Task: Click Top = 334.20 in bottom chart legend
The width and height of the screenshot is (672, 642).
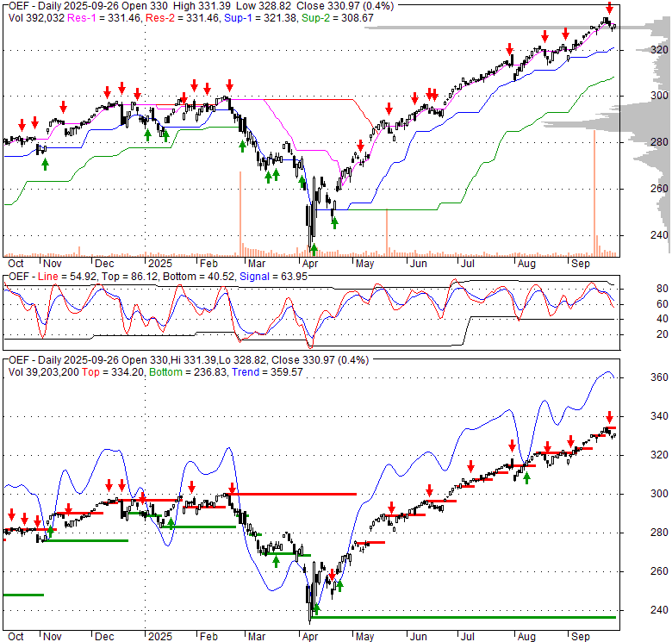Action: [114, 372]
